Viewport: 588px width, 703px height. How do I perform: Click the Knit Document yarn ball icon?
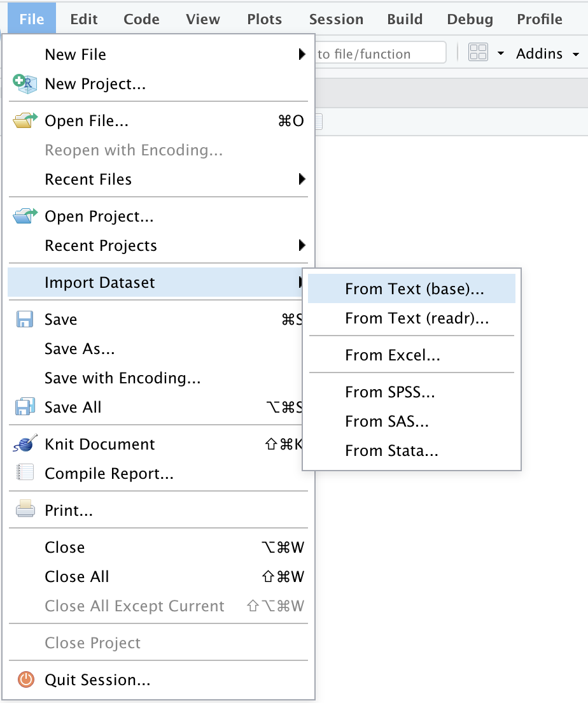pyautogui.click(x=25, y=444)
